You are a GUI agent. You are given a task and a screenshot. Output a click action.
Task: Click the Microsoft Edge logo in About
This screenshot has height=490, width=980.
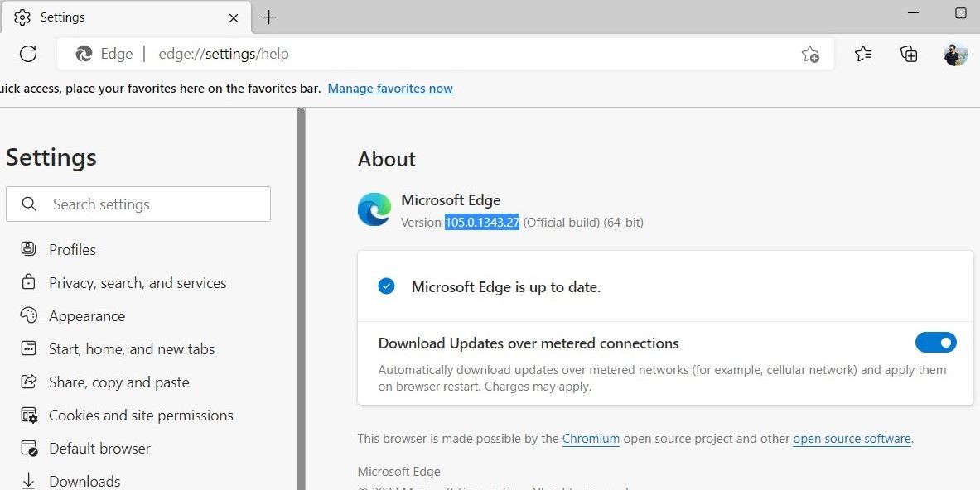(x=374, y=209)
